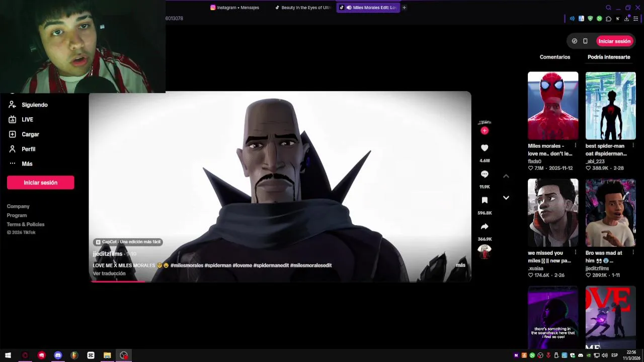The image size is (644, 362).
Task: Click the '4.6M' likes count
Action: click(485, 161)
